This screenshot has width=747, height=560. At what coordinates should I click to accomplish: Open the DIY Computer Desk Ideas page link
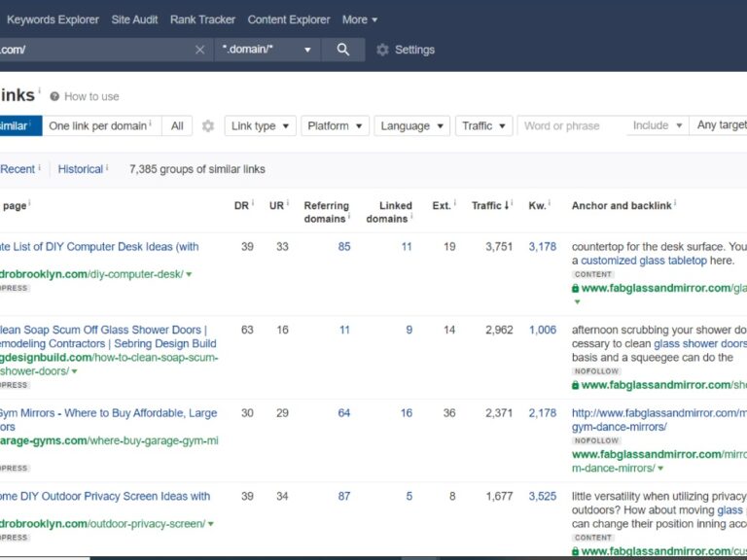[99, 247]
